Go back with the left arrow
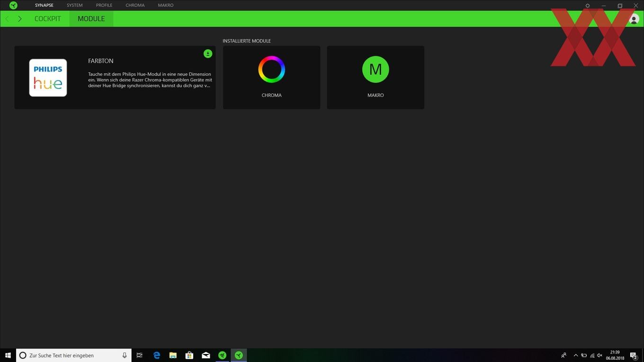Viewport: 644px width, 362px height. pos(7,18)
